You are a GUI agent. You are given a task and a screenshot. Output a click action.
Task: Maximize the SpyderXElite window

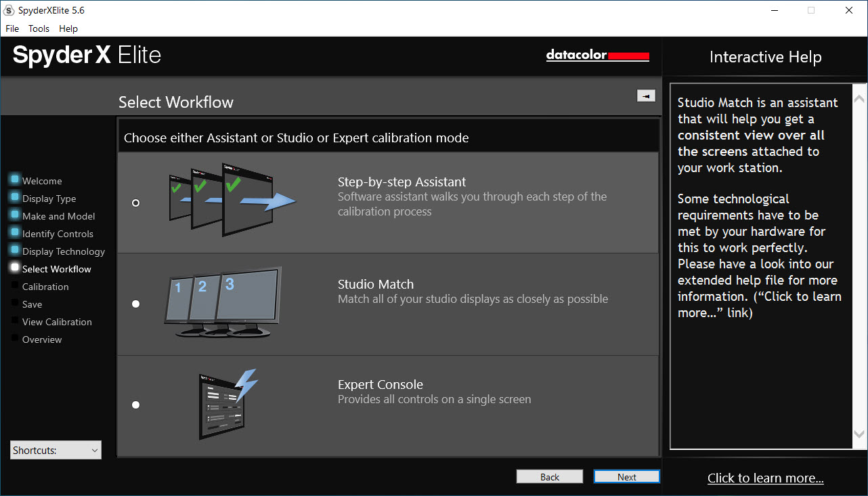(811, 10)
